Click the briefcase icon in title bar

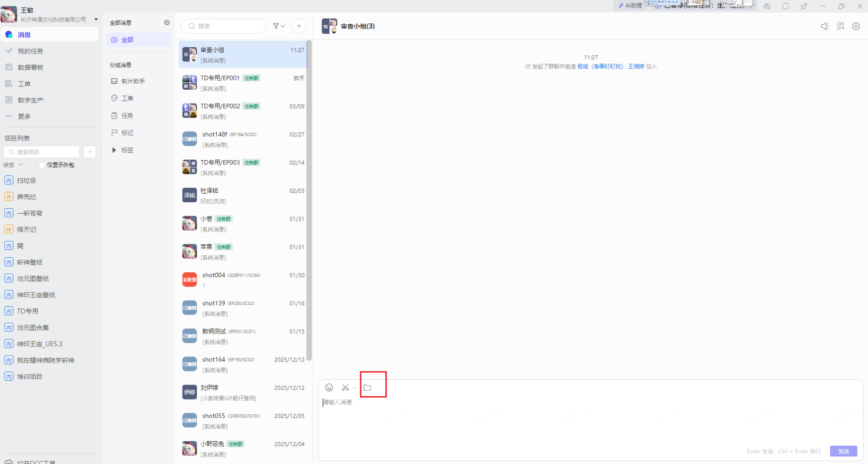pyautogui.click(x=767, y=6)
